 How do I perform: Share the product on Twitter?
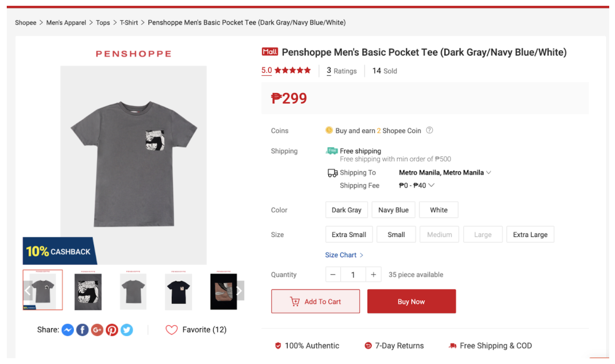[126, 330]
